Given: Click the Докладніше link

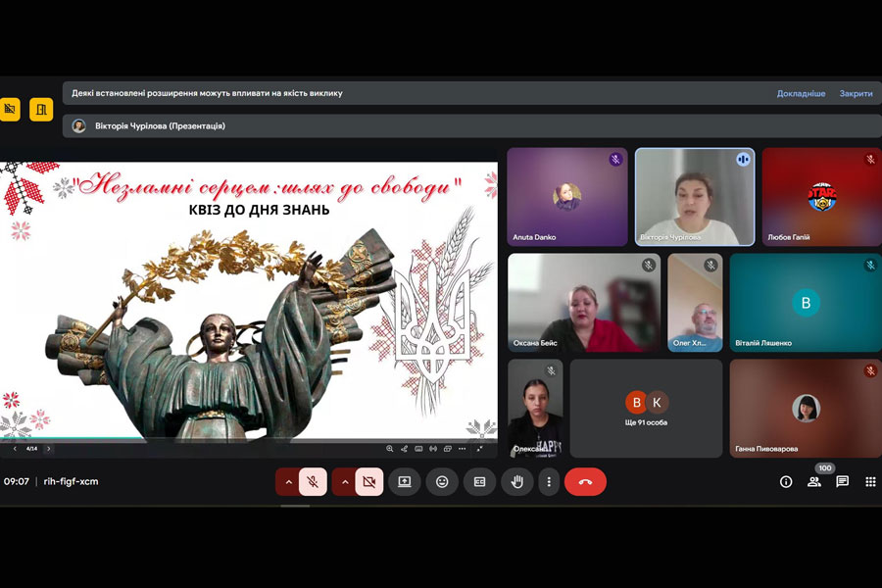Looking at the screenshot, I should point(801,93).
